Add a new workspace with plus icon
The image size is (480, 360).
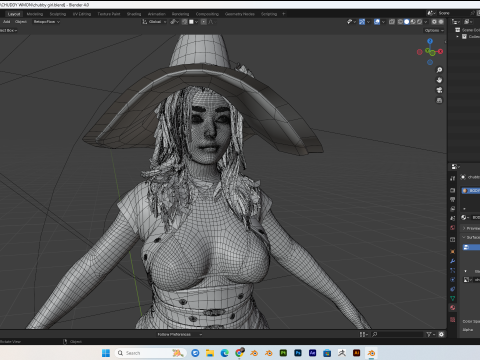[284, 14]
